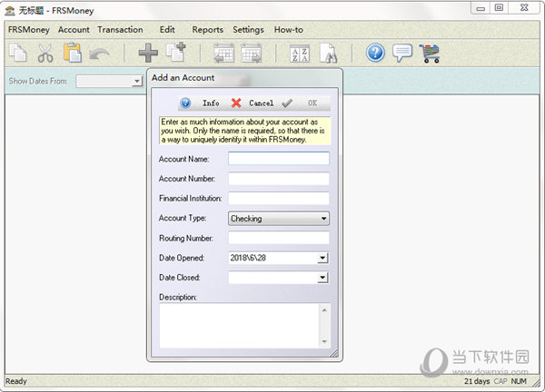This screenshot has height=392, width=545.
Task: Open Help with blue question icon
Action: click(x=375, y=54)
